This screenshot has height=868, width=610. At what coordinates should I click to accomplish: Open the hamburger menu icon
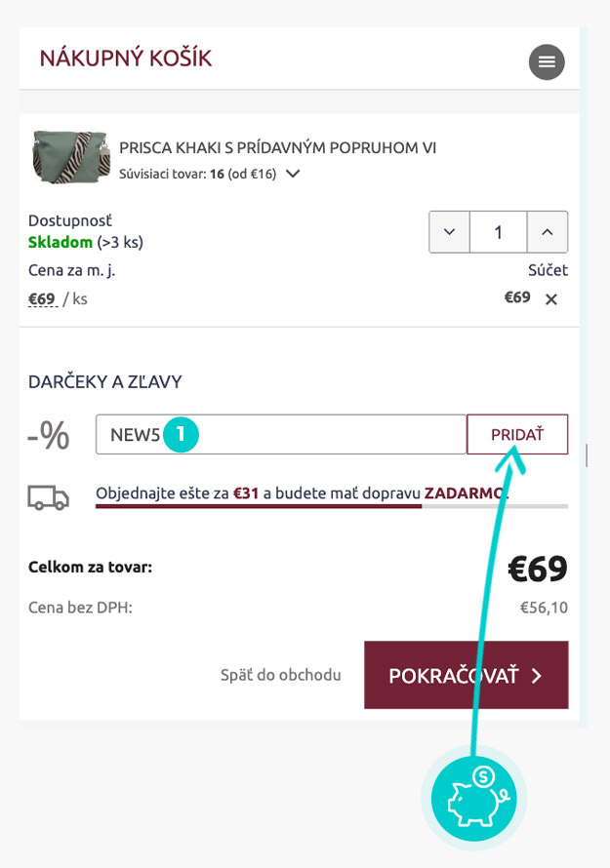pyautogui.click(x=547, y=62)
